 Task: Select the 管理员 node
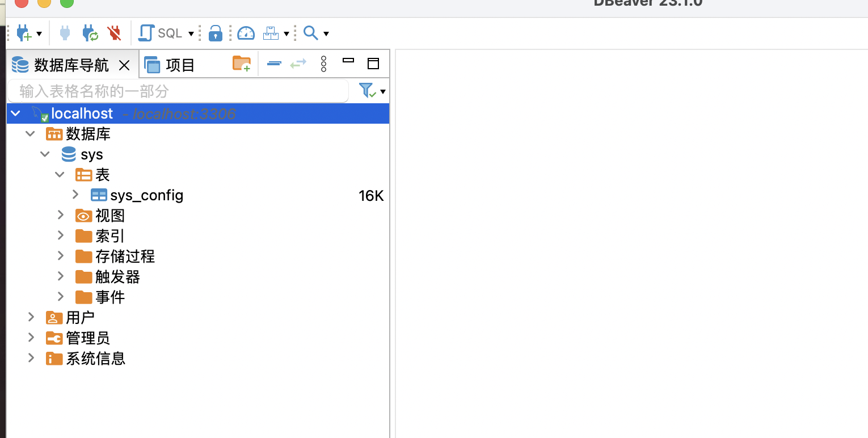point(88,338)
